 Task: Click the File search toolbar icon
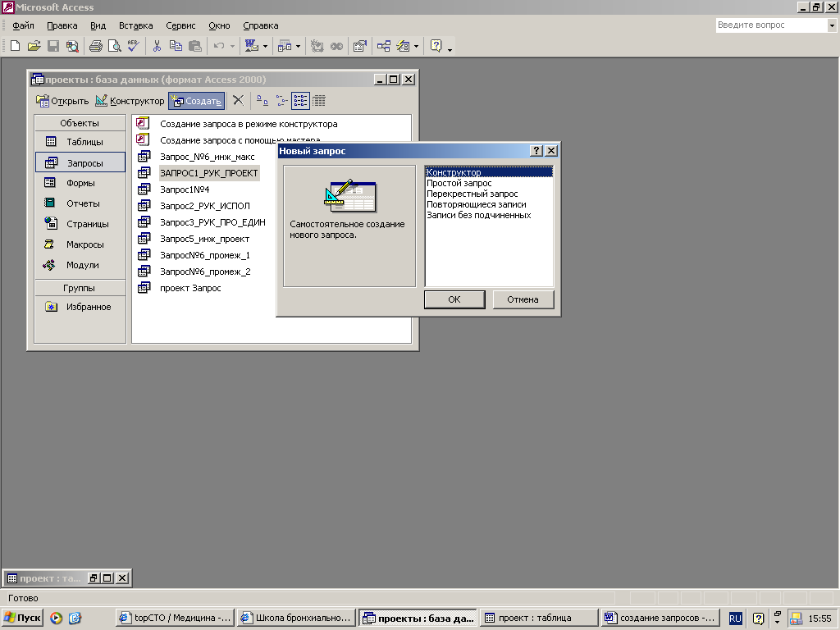click(x=72, y=46)
